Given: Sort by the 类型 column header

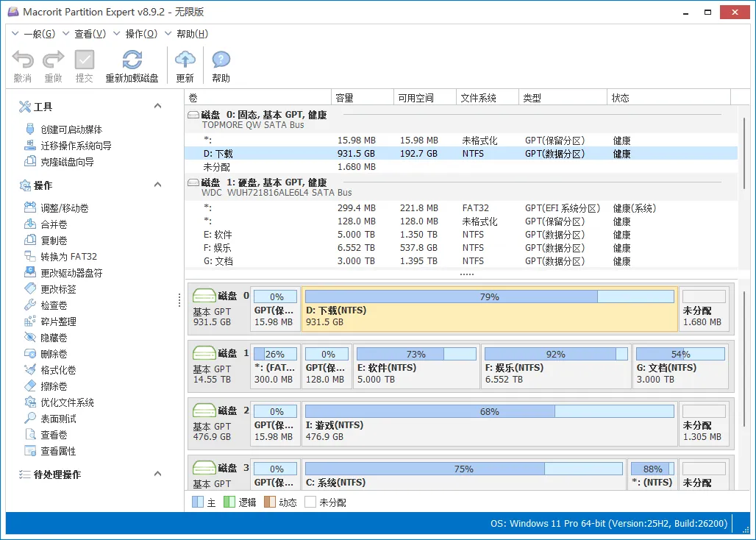Looking at the screenshot, I should click(x=563, y=98).
